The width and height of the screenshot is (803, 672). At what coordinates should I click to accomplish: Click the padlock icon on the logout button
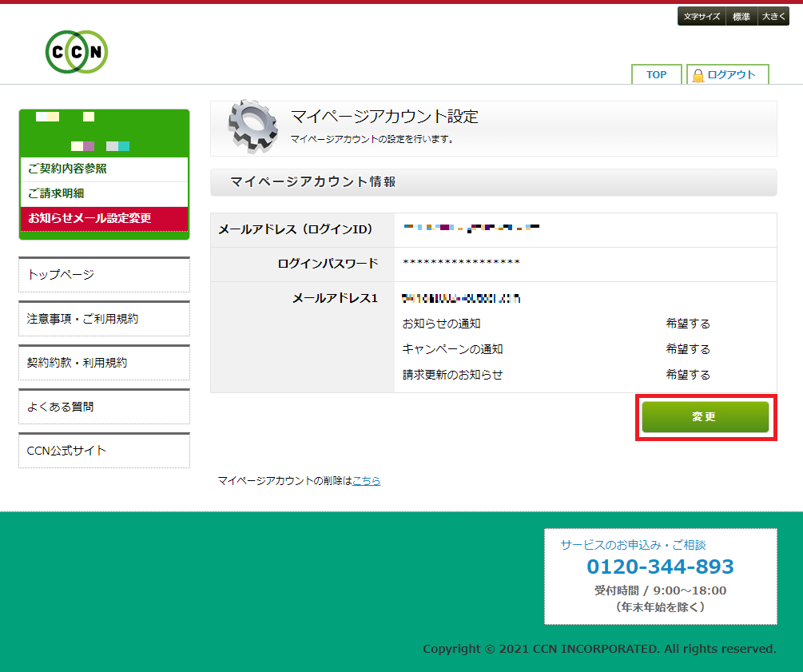coord(700,74)
